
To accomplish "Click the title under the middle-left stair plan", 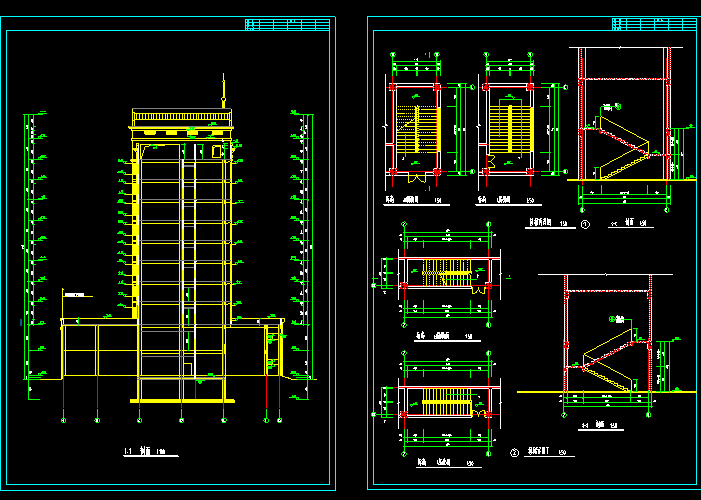I will click(x=447, y=336).
